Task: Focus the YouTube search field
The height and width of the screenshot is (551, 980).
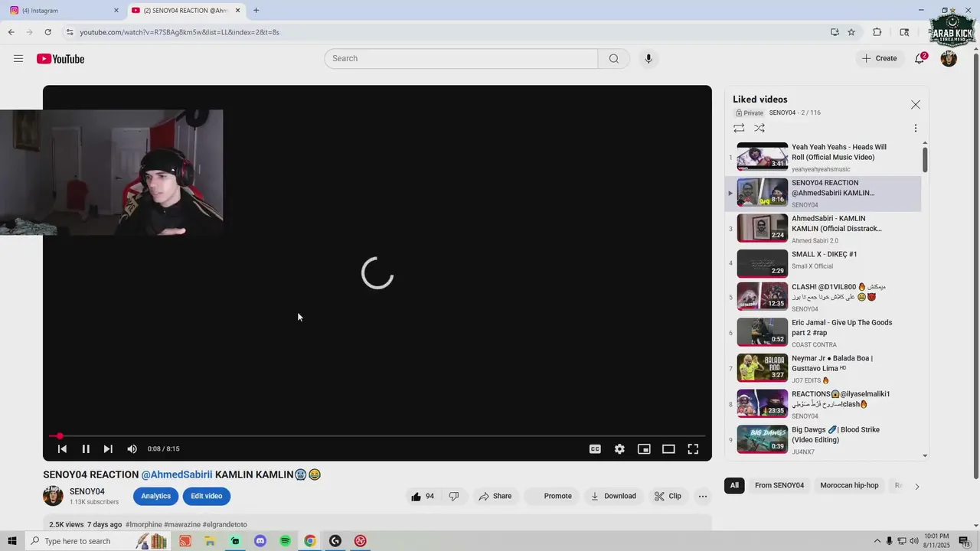Action: tap(461, 59)
